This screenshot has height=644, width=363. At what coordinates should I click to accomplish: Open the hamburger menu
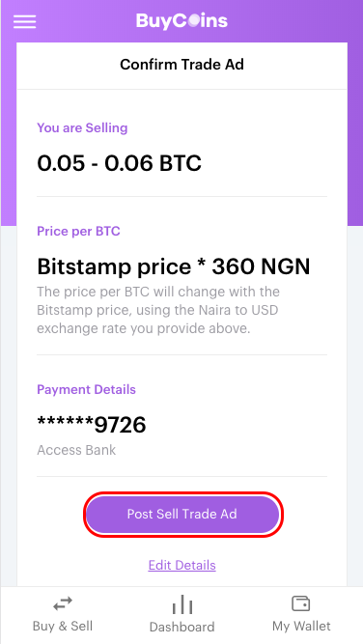25,22
